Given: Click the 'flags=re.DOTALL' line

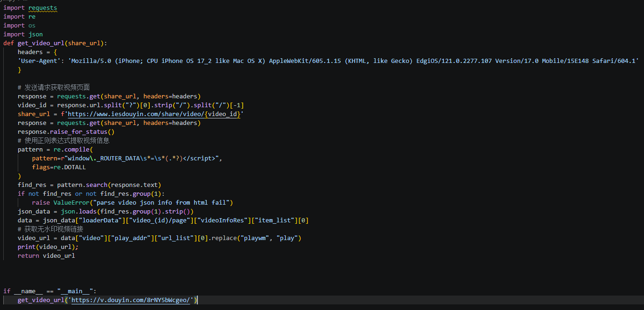Looking at the screenshot, I should pos(59,167).
